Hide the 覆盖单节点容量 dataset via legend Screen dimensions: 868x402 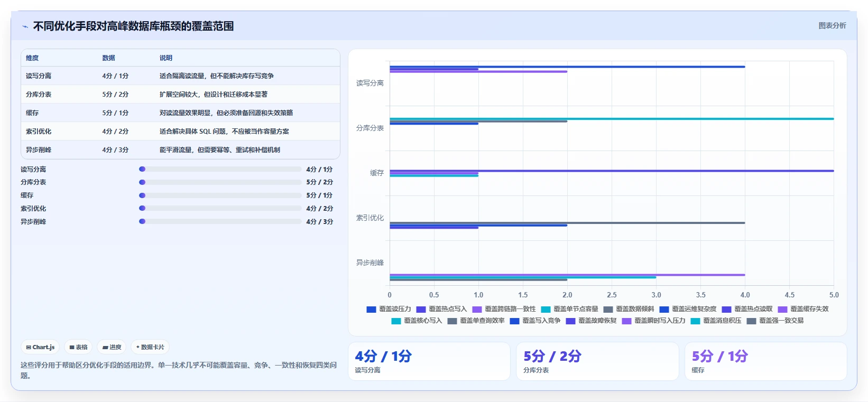[x=569, y=309]
